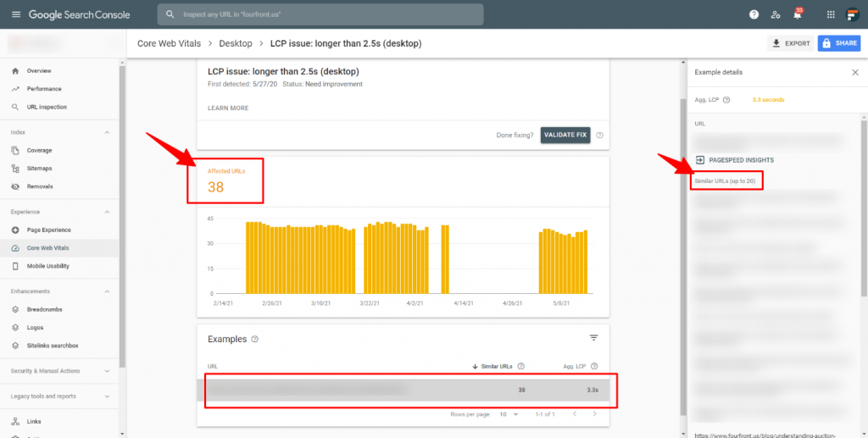This screenshot has height=438, width=868.
Task: Click the Example details panel scrollbar
Action: click(864, 208)
